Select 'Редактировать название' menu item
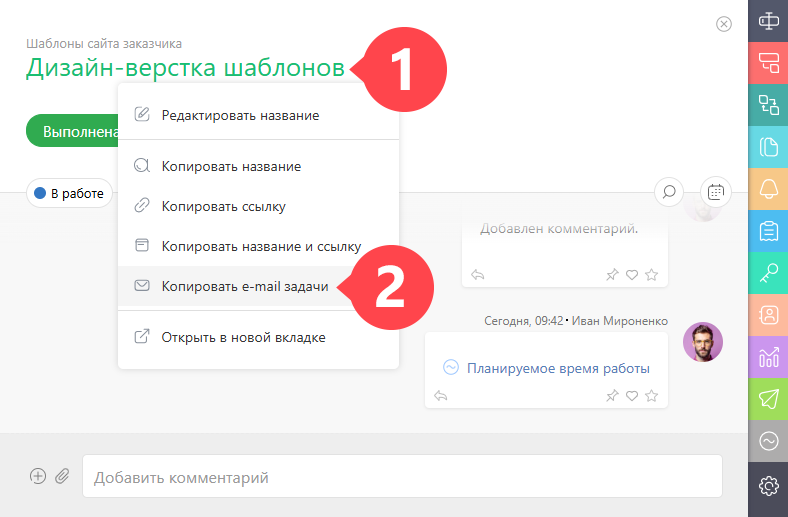The height and width of the screenshot is (517, 788). (258, 115)
